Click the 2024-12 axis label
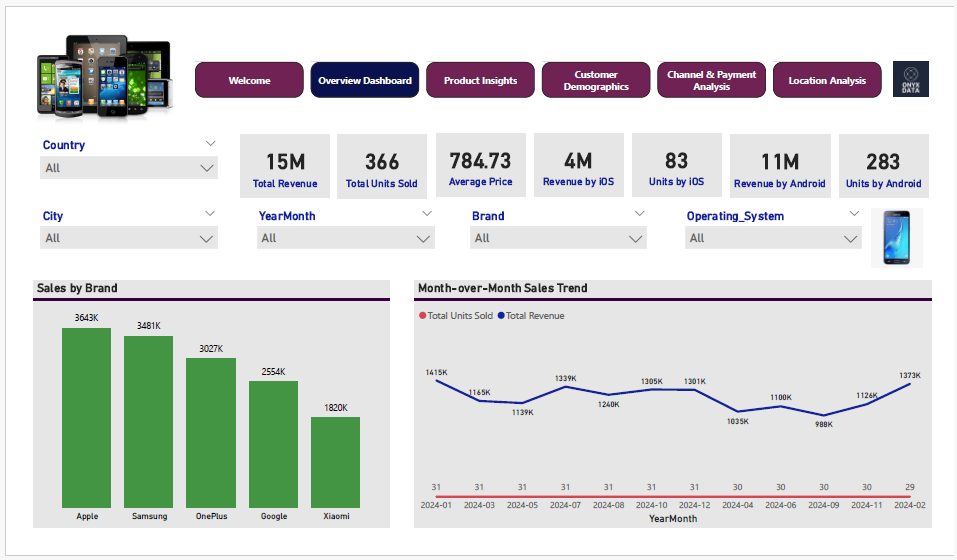This screenshot has height=560, width=957. tap(695, 505)
